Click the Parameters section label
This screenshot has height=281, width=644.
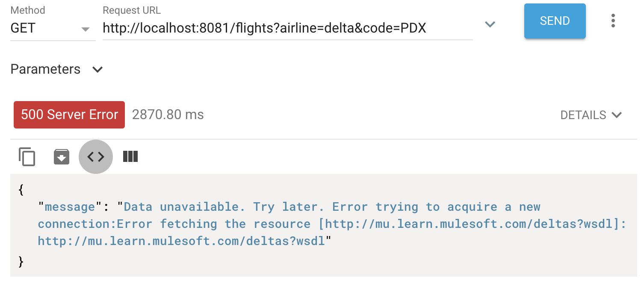click(x=45, y=69)
